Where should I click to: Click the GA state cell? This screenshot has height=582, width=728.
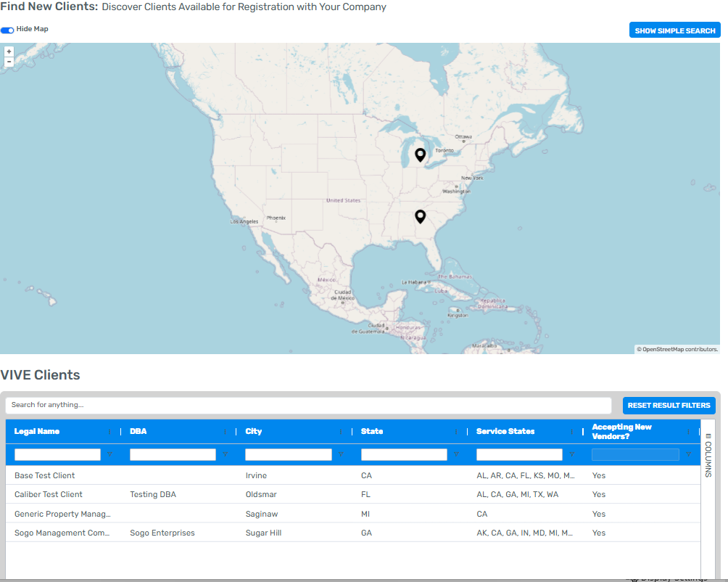click(366, 533)
